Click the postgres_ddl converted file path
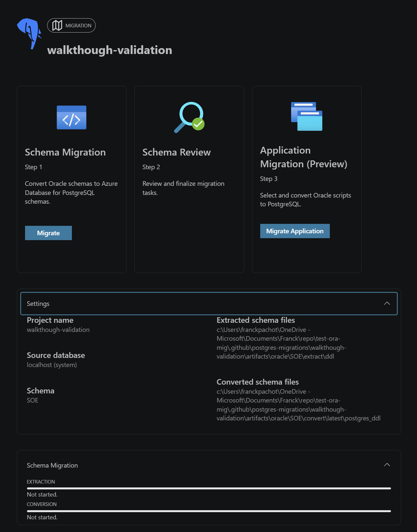Viewport: 417px width, 532px height. coord(299,405)
